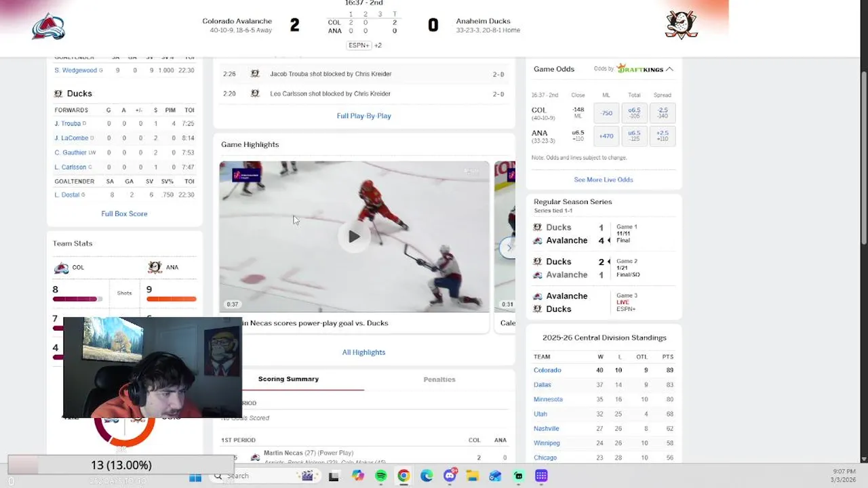Open the All Highlights link

pyautogui.click(x=363, y=352)
